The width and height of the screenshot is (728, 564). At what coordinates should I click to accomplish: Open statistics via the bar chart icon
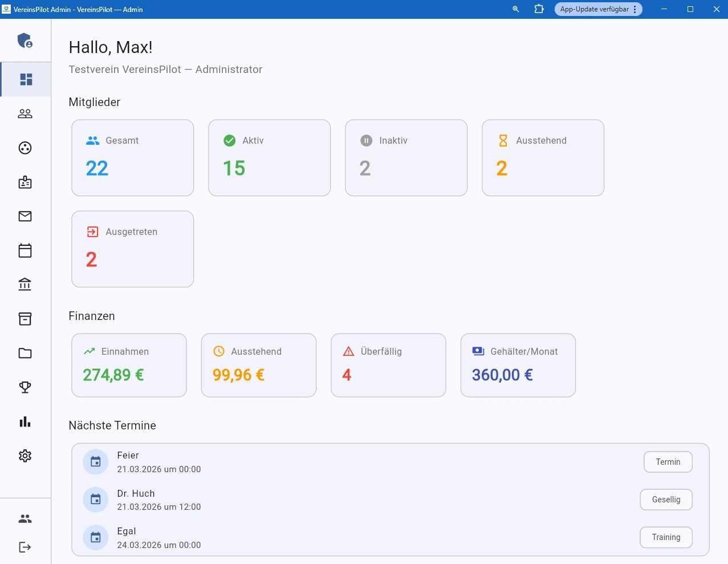(x=25, y=421)
